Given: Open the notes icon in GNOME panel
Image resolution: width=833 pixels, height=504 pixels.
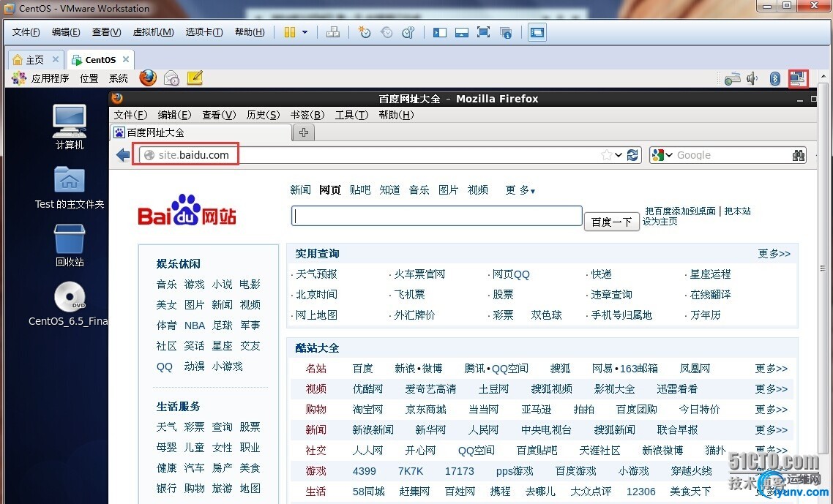Looking at the screenshot, I should coord(195,78).
